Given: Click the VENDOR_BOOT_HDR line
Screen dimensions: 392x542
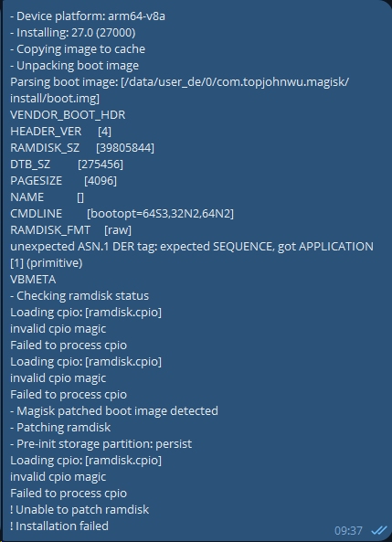Looking at the screenshot, I should [x=68, y=115].
